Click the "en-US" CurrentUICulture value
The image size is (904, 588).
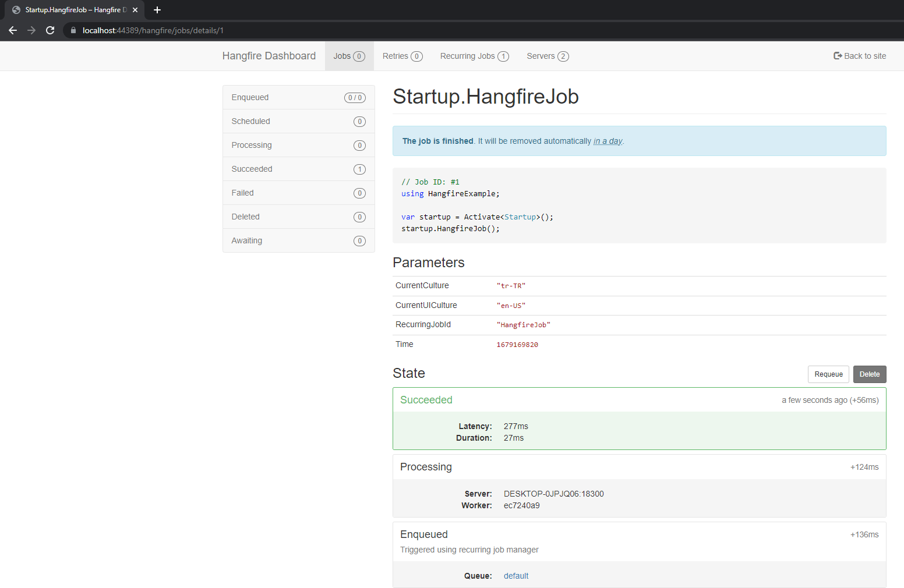(x=511, y=306)
